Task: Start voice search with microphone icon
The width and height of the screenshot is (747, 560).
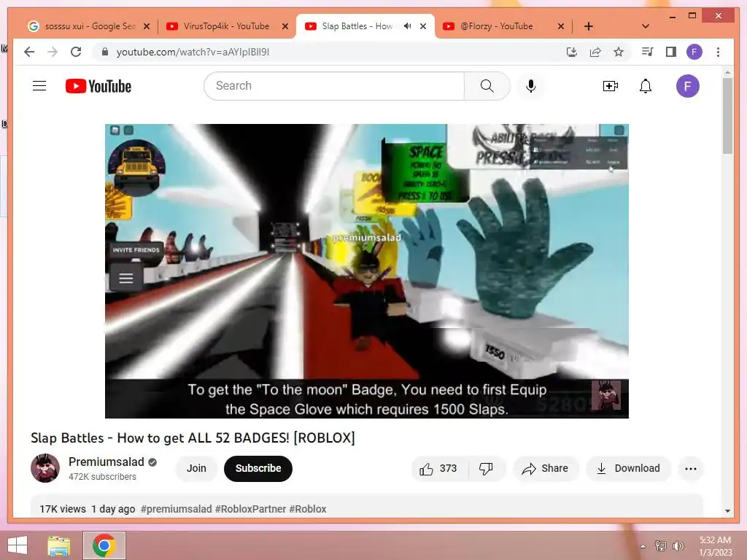Action: (x=531, y=86)
